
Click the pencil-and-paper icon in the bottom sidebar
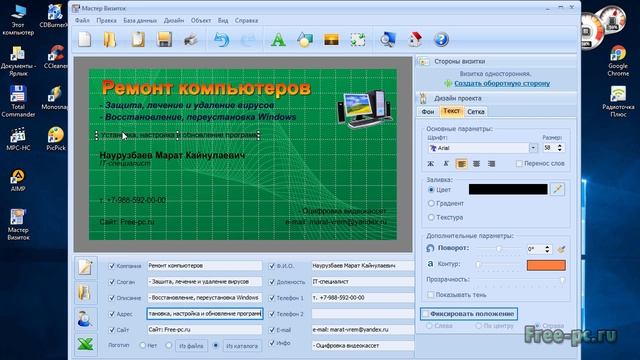point(85,267)
